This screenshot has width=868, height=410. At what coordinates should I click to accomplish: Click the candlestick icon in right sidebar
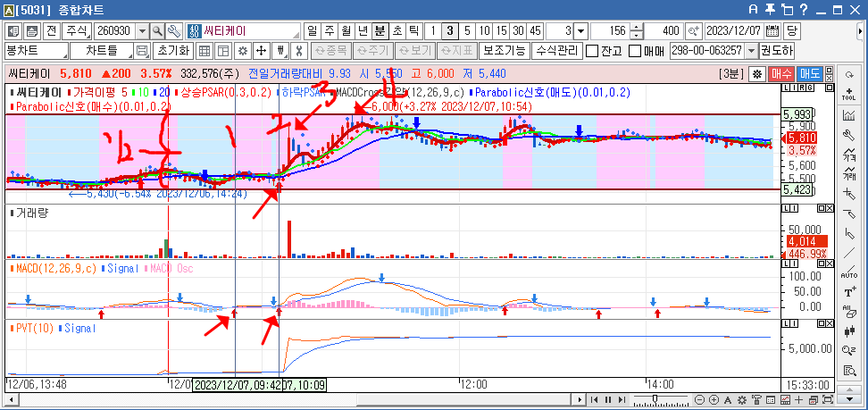click(848, 331)
